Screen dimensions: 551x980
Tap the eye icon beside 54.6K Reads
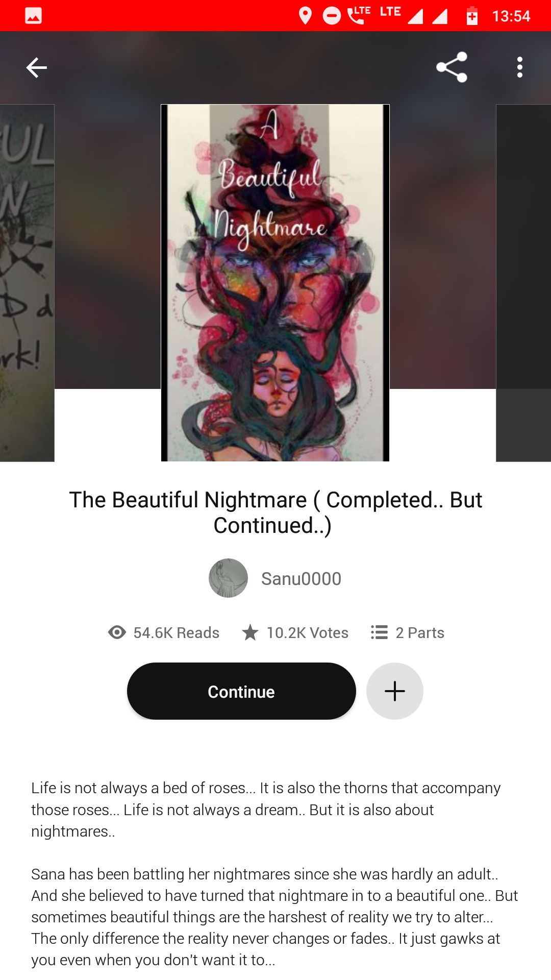click(x=117, y=632)
